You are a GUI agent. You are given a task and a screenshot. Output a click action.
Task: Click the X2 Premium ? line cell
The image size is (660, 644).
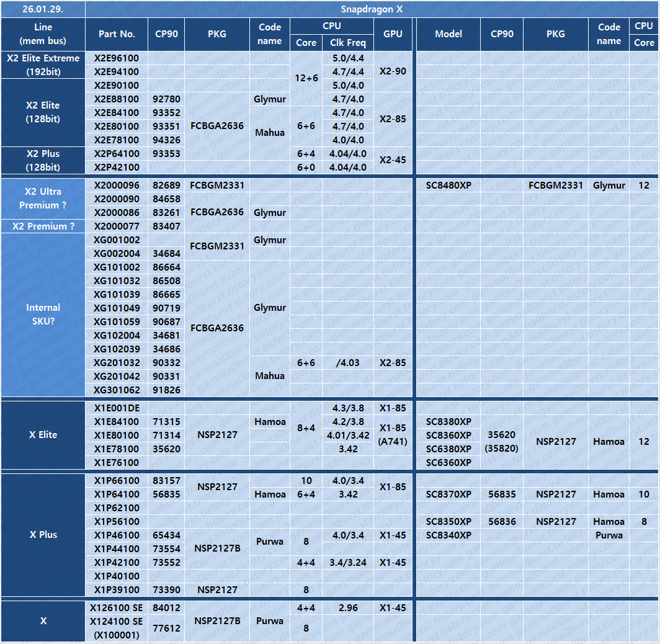coord(43,226)
